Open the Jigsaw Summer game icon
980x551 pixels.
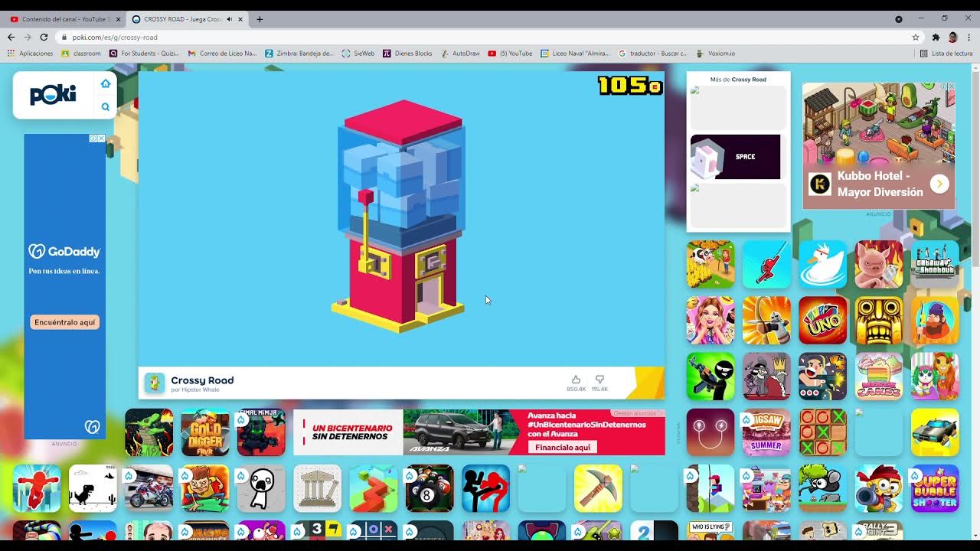pyautogui.click(x=766, y=432)
